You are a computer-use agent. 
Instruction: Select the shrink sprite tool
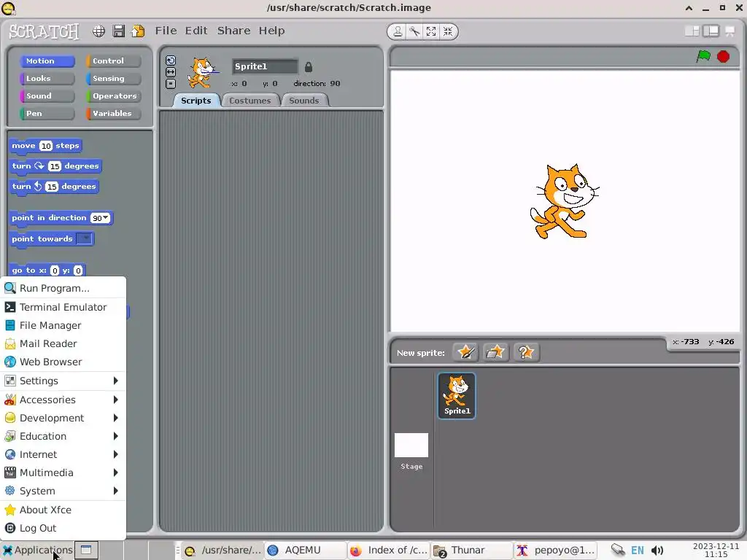tap(448, 31)
